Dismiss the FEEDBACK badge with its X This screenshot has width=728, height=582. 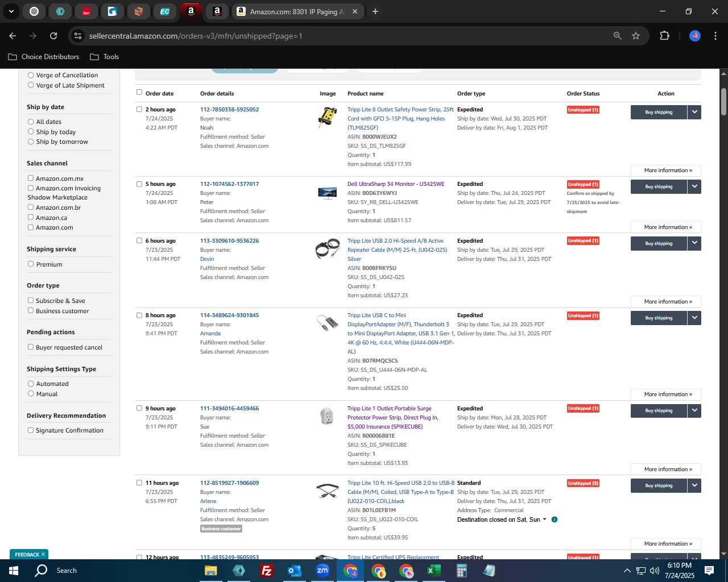click(43, 555)
